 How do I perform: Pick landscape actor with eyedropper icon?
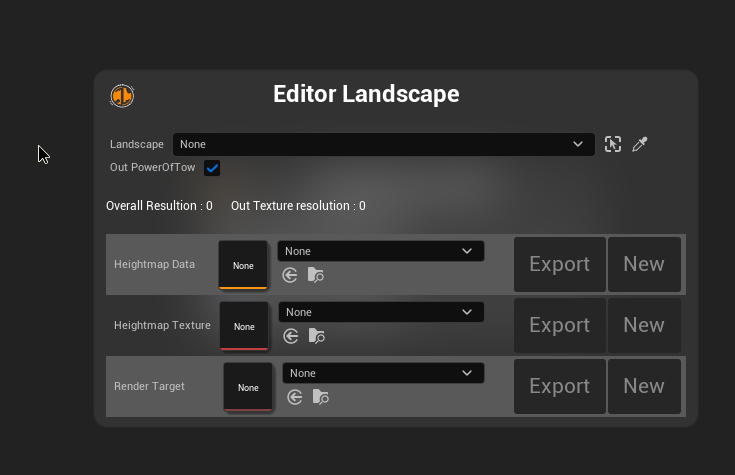coord(640,144)
